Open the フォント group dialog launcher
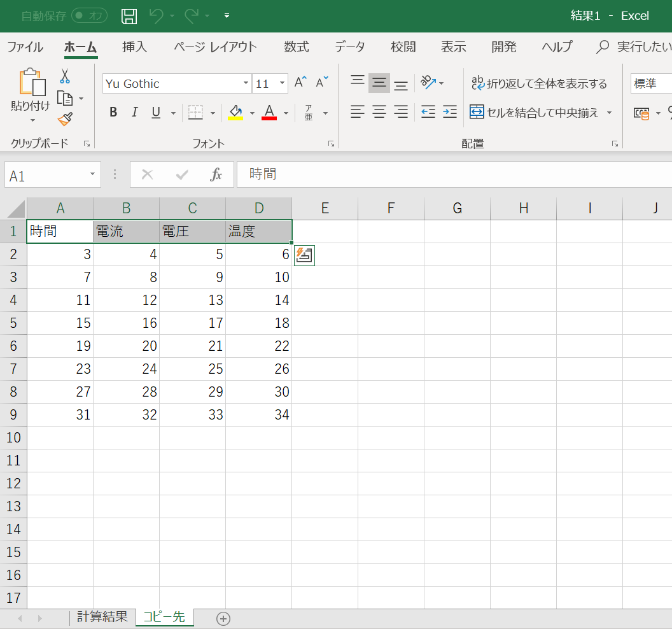The height and width of the screenshot is (629, 672). click(x=332, y=144)
